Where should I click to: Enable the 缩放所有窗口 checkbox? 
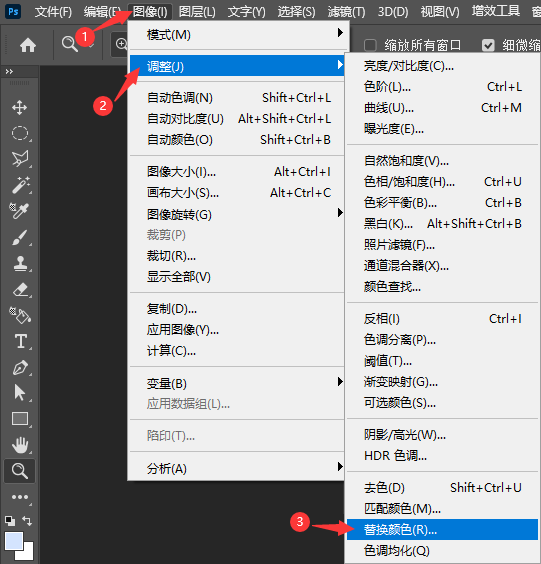point(370,45)
